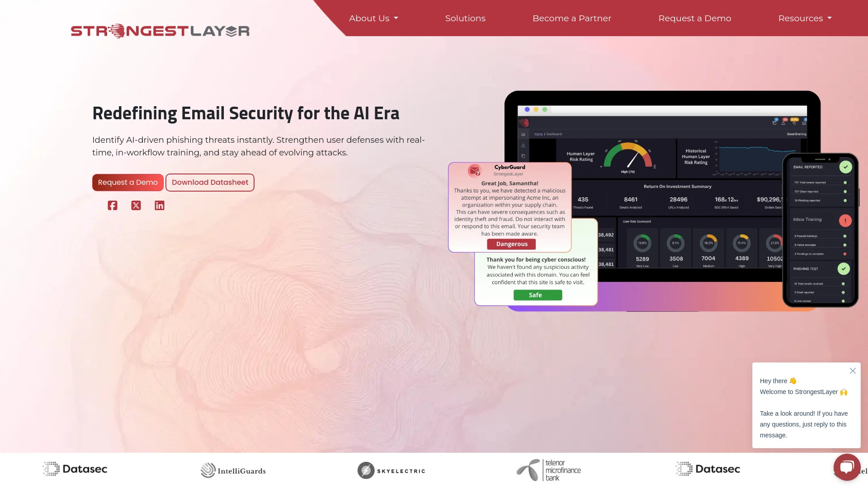
Task: Close the chat widget popup
Action: [x=853, y=371]
